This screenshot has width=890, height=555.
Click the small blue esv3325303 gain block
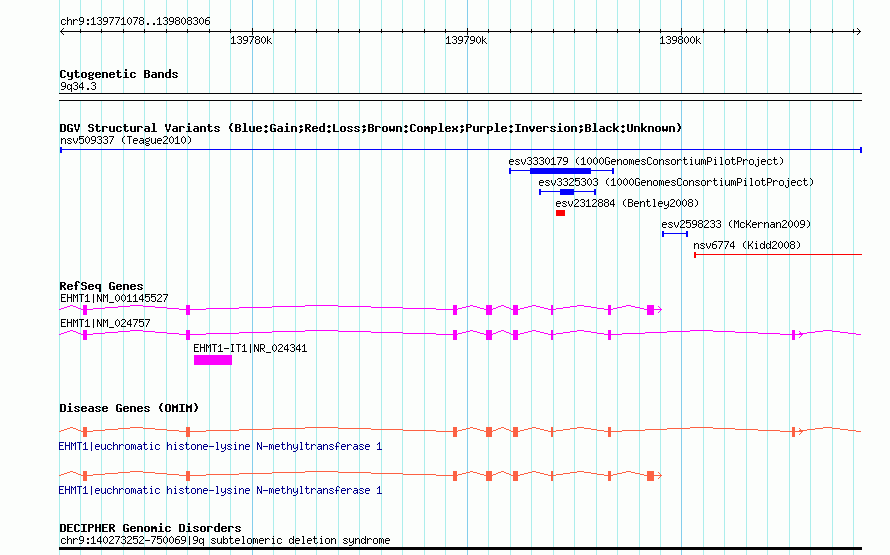pyautogui.click(x=567, y=192)
